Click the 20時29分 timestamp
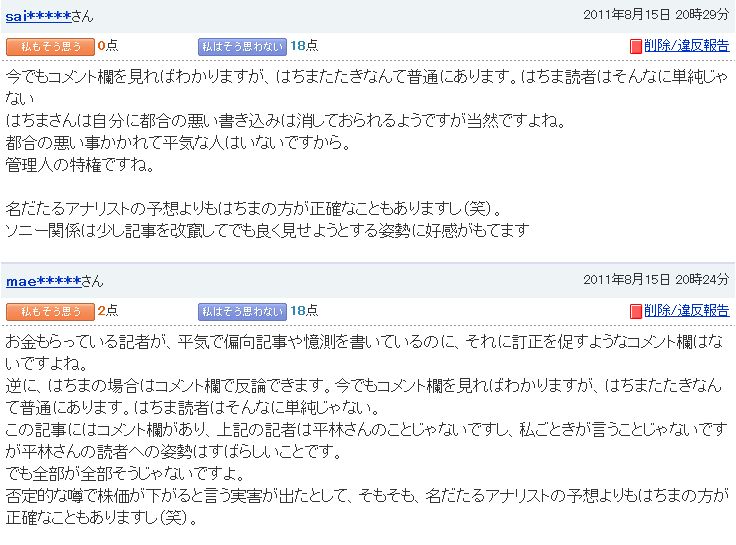The image size is (736, 545). (702, 15)
